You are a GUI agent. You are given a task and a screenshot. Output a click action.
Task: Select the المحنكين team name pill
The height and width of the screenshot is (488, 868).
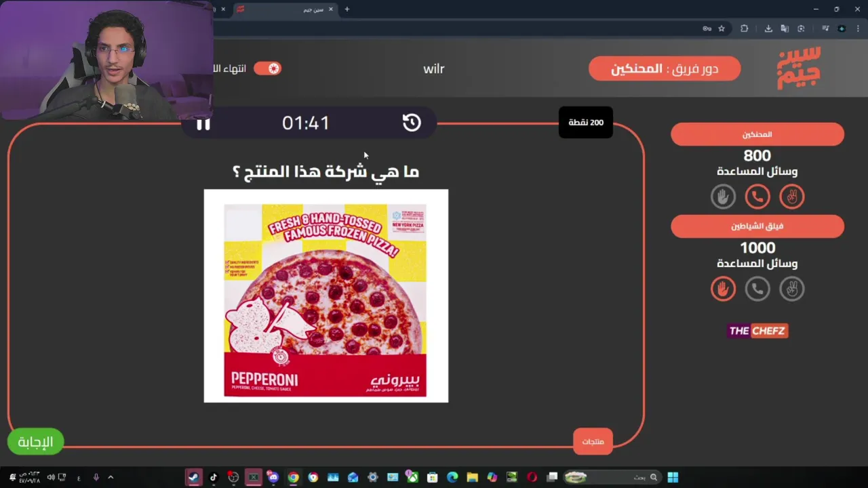(x=757, y=134)
